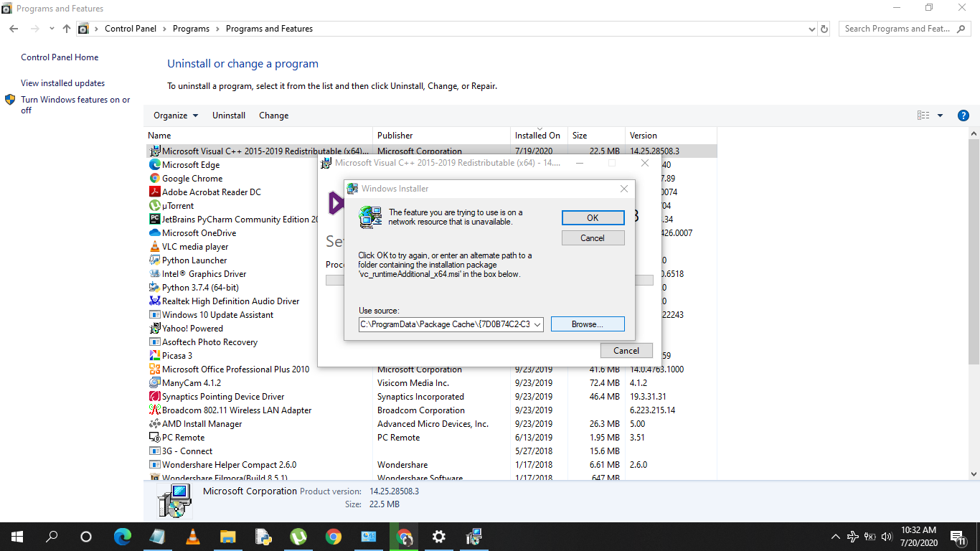Click Cancel in the Visual C++ setup window
This screenshot has height=551, width=980.
tap(626, 351)
